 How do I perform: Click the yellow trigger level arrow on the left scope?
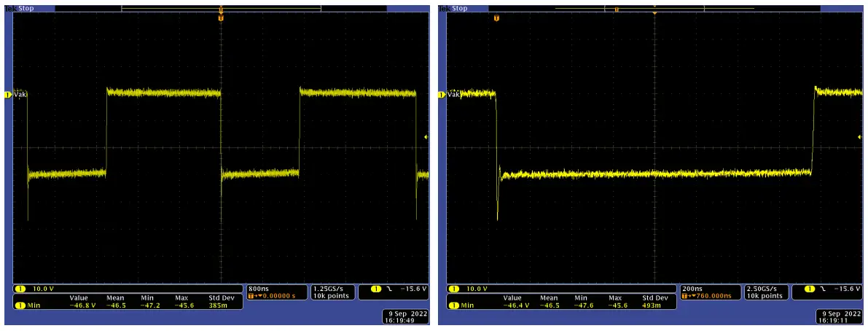point(426,137)
